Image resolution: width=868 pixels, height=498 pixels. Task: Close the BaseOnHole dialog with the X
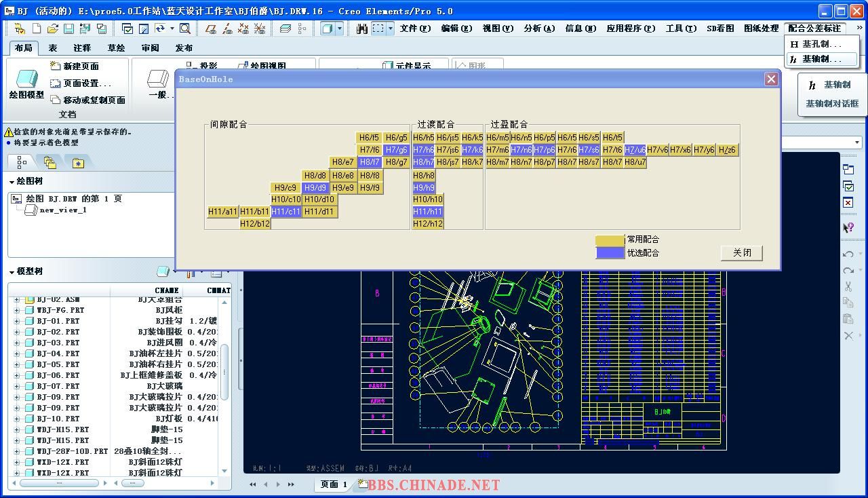tap(771, 79)
